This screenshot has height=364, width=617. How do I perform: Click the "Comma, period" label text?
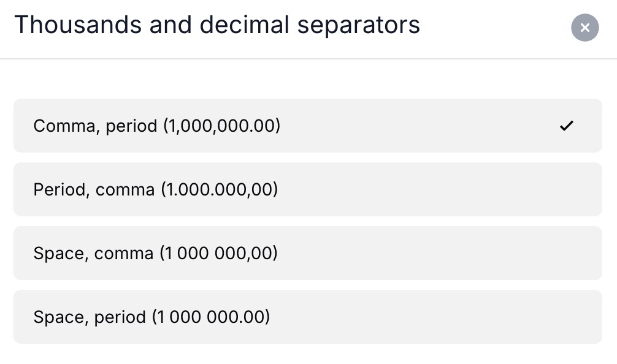click(95, 126)
